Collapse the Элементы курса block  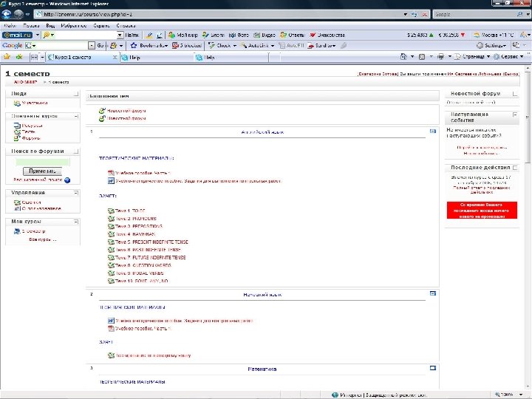(75, 116)
